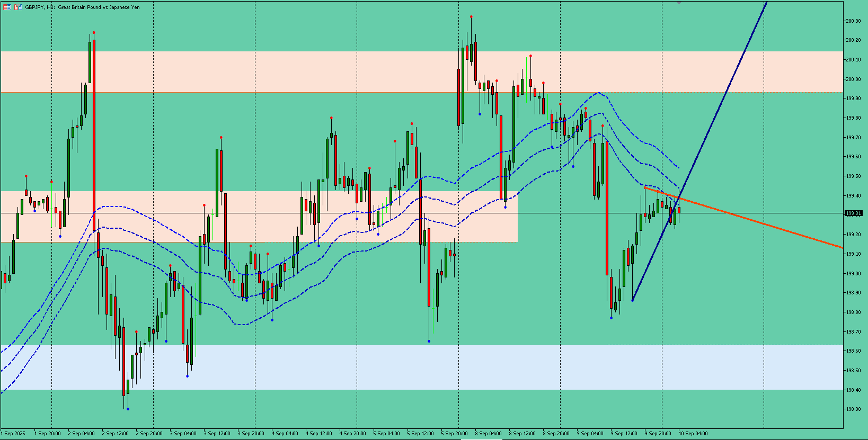
Task: Click the orange horizontal line at 199.93
Action: point(421,93)
